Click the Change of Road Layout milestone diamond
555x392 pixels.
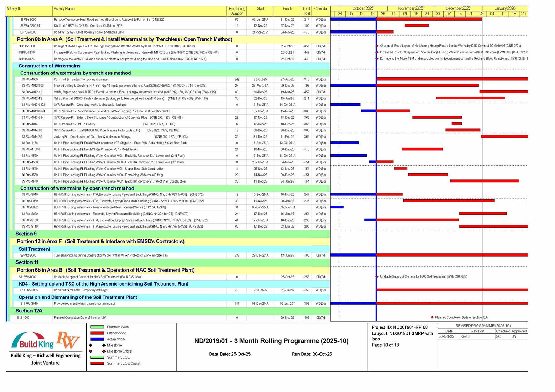(x=377, y=46)
